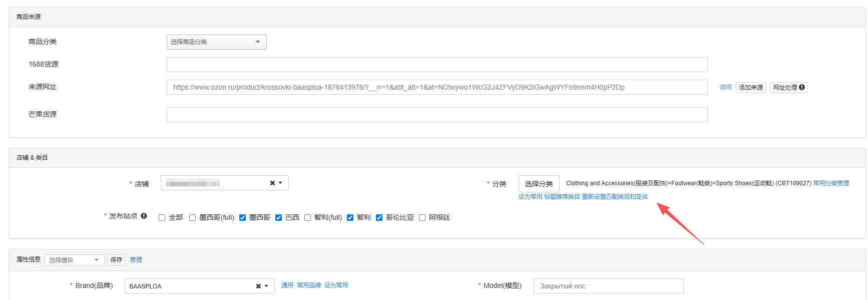Clear the BAASPLOA brand selection X icon

pyautogui.click(x=258, y=286)
